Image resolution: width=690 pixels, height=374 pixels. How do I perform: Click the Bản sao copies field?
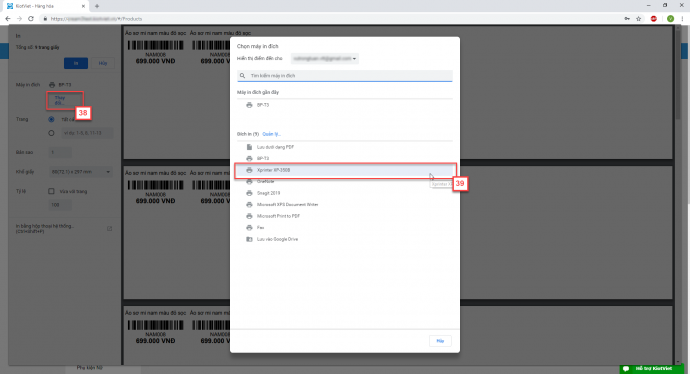60,152
